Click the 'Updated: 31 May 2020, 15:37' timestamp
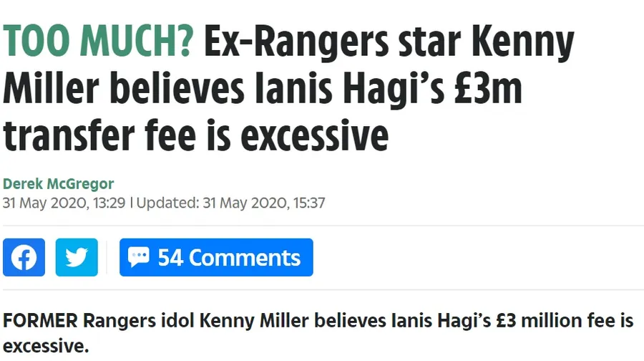 pos(230,203)
